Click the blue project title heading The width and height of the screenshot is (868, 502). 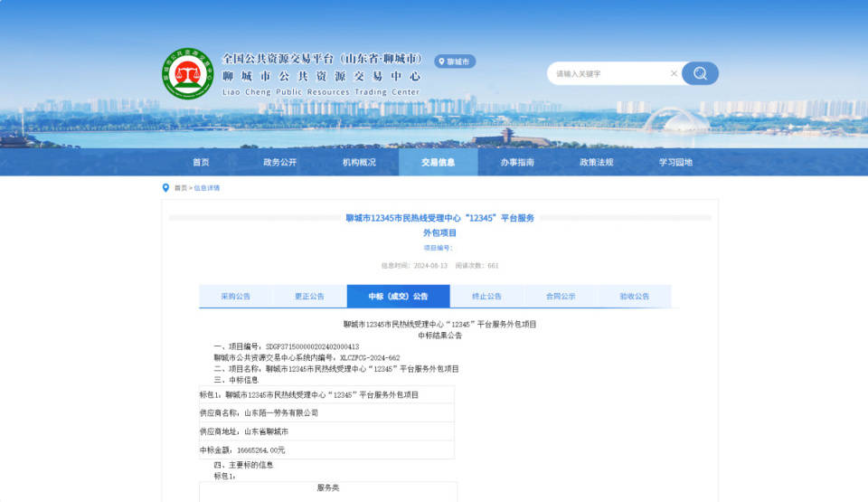[440, 225]
